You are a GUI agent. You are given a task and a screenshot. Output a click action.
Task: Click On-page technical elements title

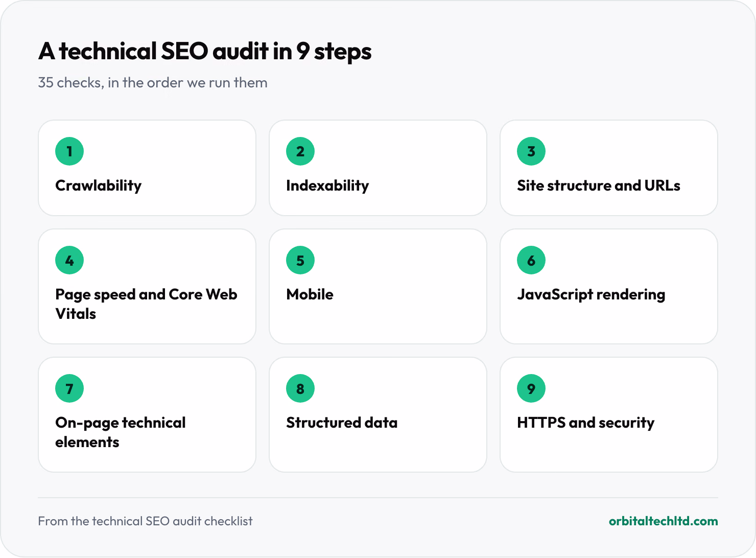click(x=121, y=432)
